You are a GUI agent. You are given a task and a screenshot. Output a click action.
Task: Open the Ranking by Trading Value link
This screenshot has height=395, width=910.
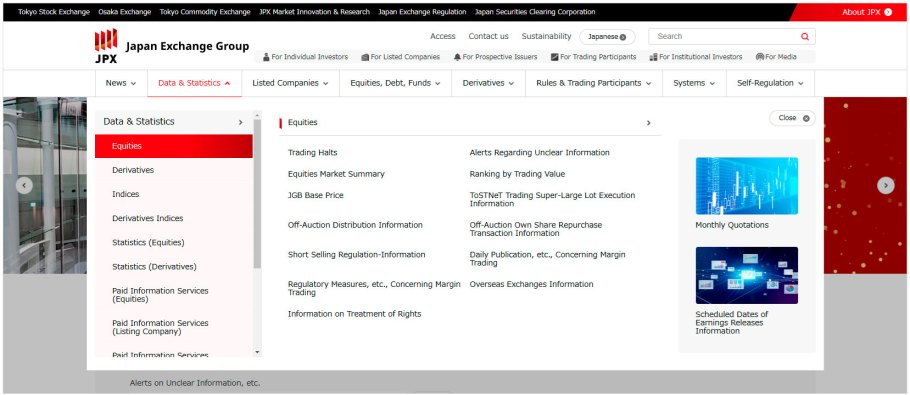(517, 174)
